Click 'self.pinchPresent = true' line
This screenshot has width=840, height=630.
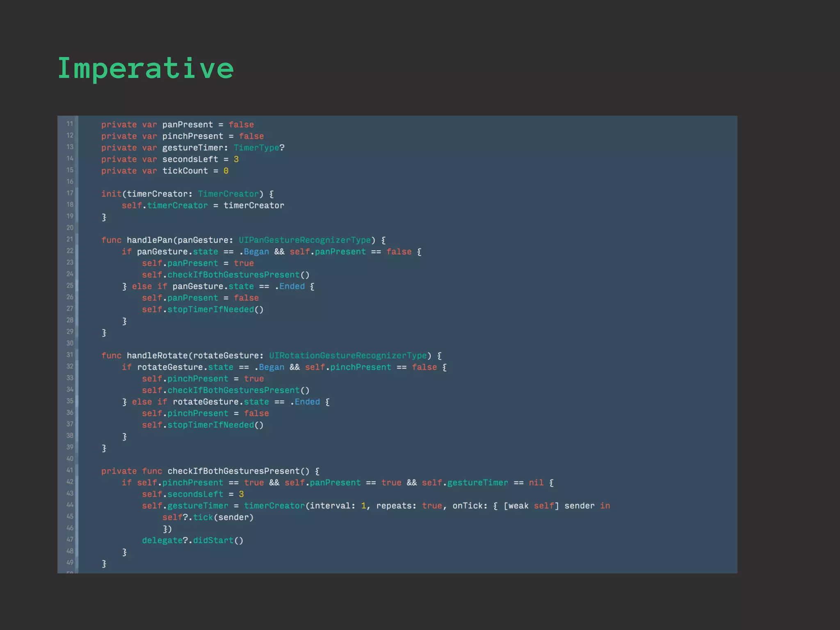(203, 379)
